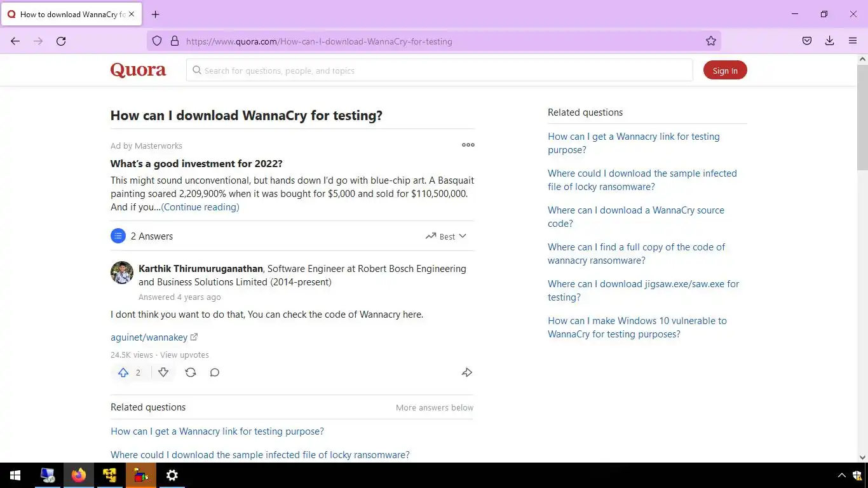This screenshot has height=488, width=868.
Task: Open a new browser tab
Action: [156, 14]
